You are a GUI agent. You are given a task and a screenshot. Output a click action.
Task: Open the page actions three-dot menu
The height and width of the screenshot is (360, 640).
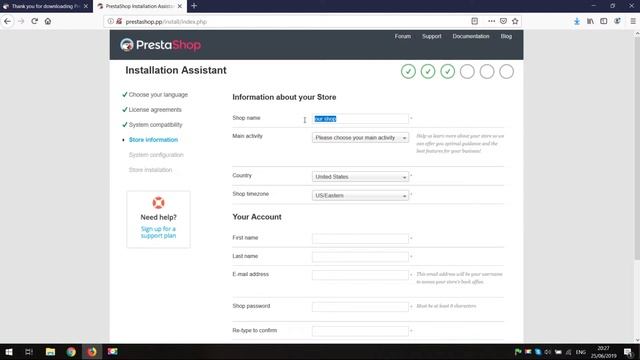[x=491, y=21]
